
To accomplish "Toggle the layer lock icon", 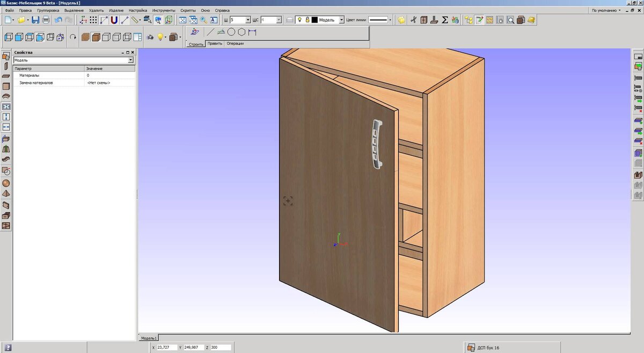I will coord(307,20).
